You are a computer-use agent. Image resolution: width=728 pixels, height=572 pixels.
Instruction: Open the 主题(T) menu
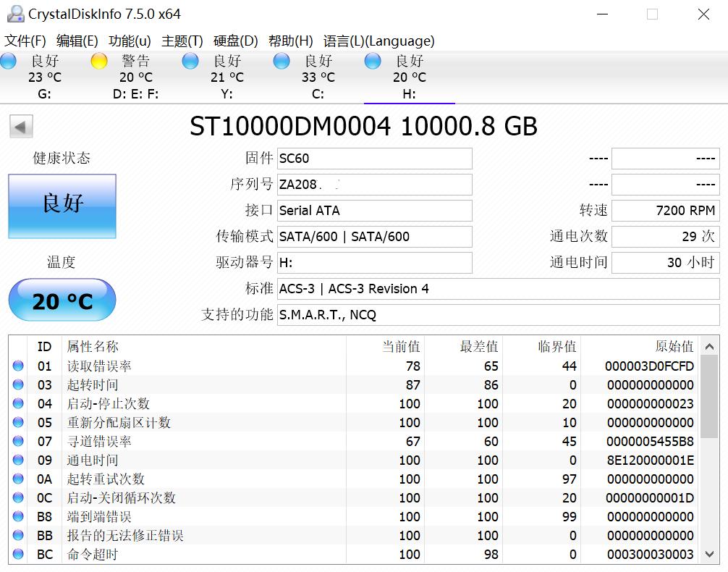182,41
